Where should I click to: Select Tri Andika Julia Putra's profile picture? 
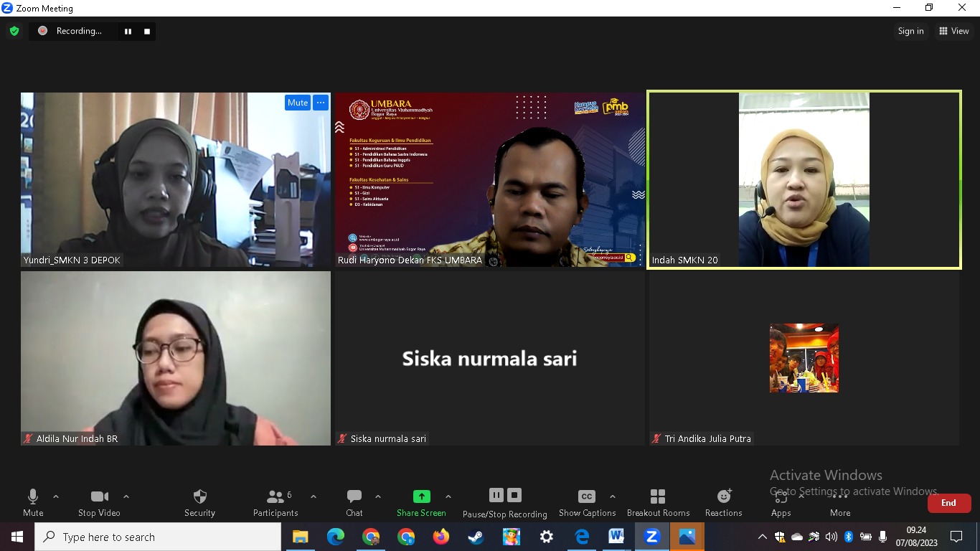point(804,358)
